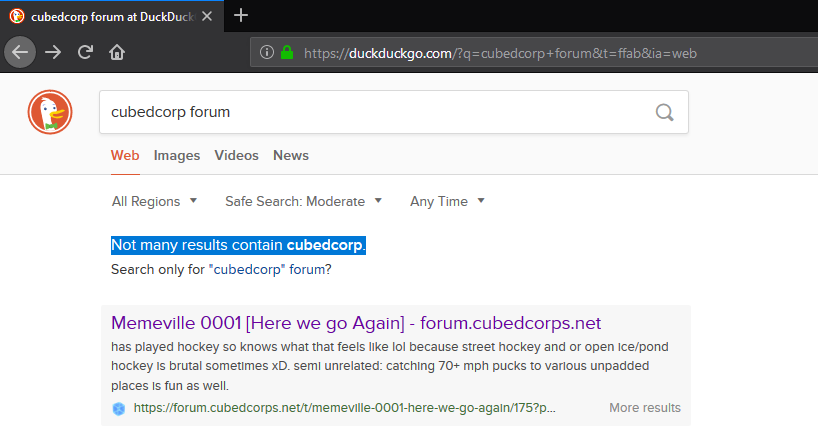Select the cubedcorp forum browser tab

click(112, 17)
